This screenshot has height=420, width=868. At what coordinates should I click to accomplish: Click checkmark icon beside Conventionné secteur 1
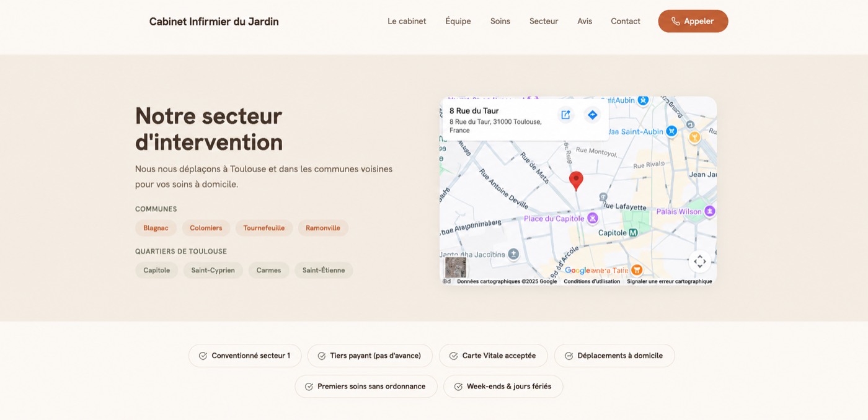pyautogui.click(x=203, y=356)
